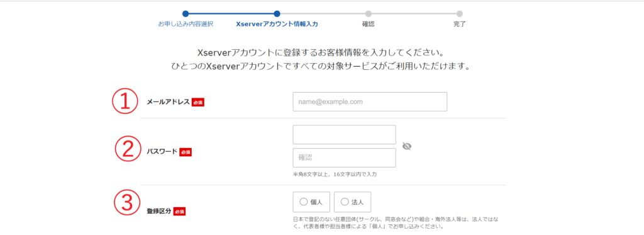Click the second progress step dot
The width and height of the screenshot is (644, 235).
point(277,14)
